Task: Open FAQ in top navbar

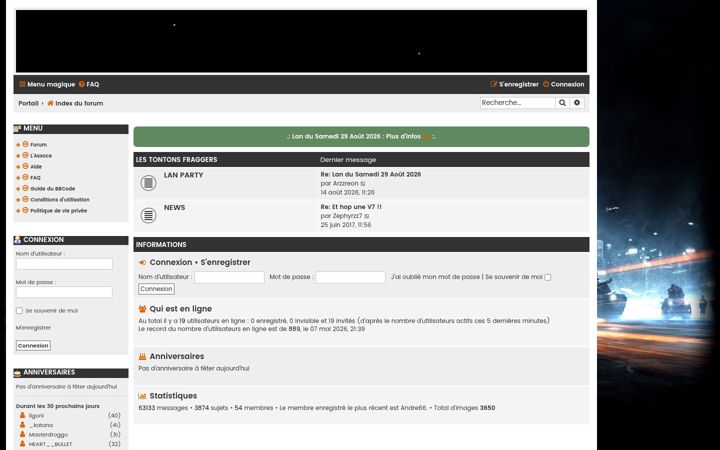Action: 93,84
